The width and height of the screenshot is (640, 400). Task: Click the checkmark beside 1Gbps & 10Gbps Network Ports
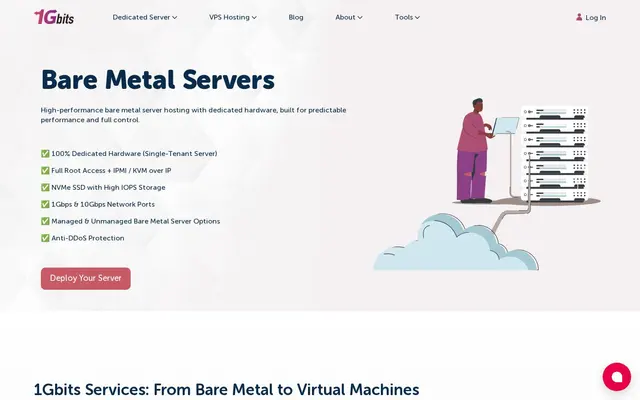(x=45, y=204)
